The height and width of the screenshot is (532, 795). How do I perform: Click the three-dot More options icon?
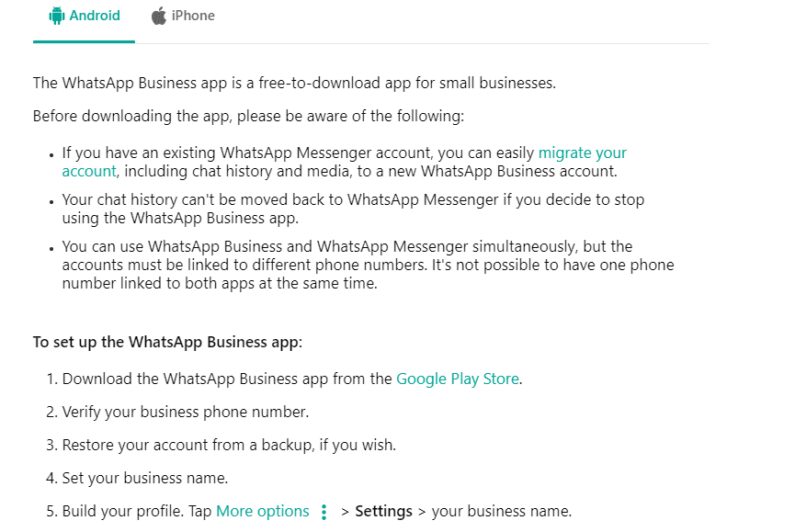pos(324,512)
